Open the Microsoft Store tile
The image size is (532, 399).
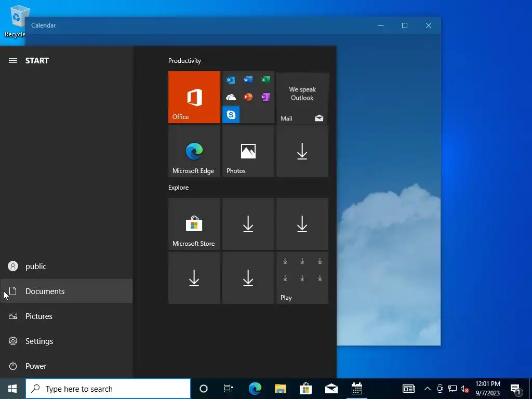click(194, 224)
